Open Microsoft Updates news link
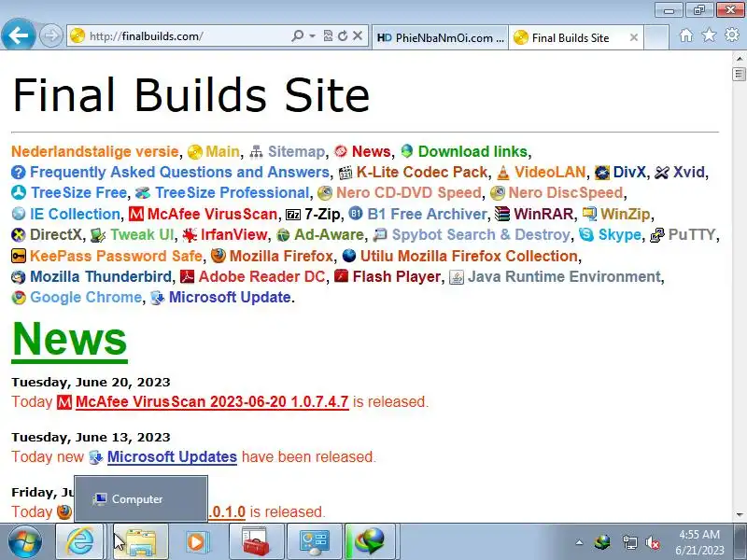 coord(172,456)
